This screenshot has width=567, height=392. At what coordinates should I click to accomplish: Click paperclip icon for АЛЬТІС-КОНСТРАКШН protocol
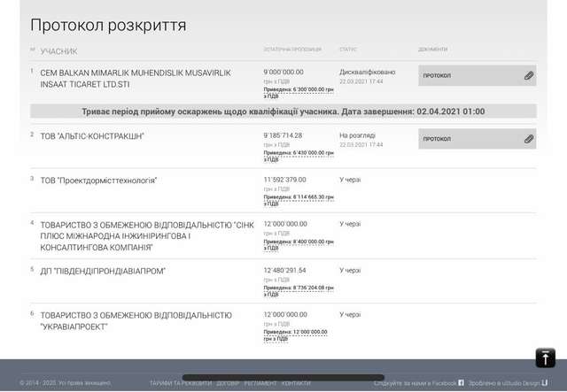point(528,139)
